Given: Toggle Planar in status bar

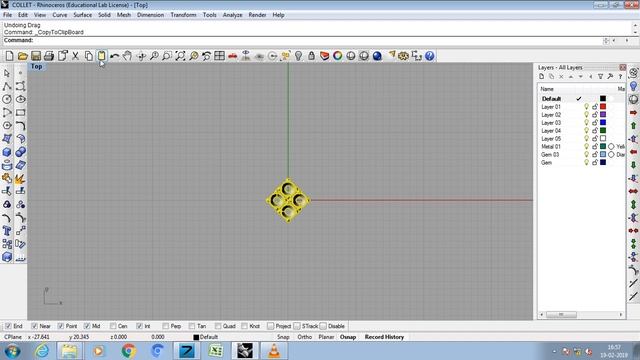Looking at the screenshot, I should [x=326, y=337].
